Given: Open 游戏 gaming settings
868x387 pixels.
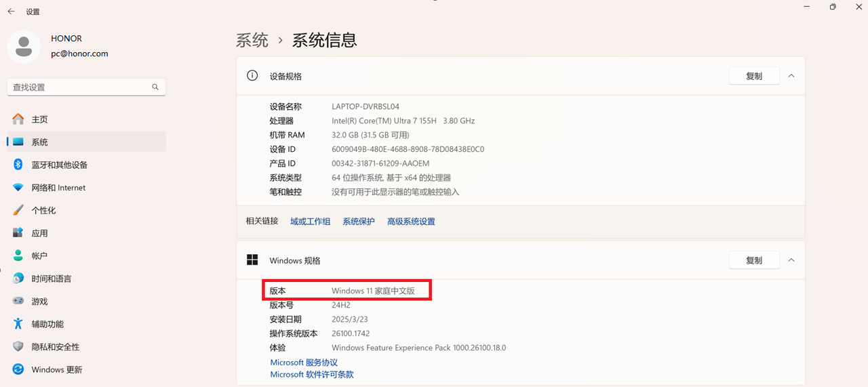Looking at the screenshot, I should (39, 301).
